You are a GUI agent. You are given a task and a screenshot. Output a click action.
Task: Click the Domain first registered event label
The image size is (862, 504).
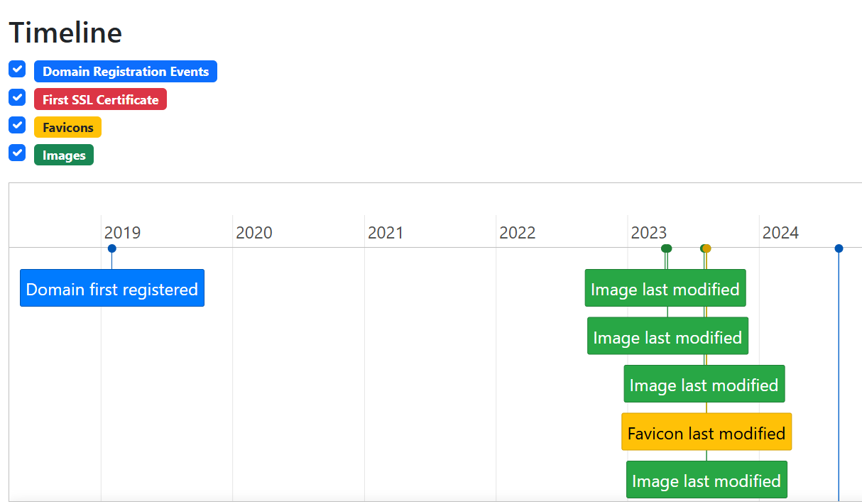[111, 288]
